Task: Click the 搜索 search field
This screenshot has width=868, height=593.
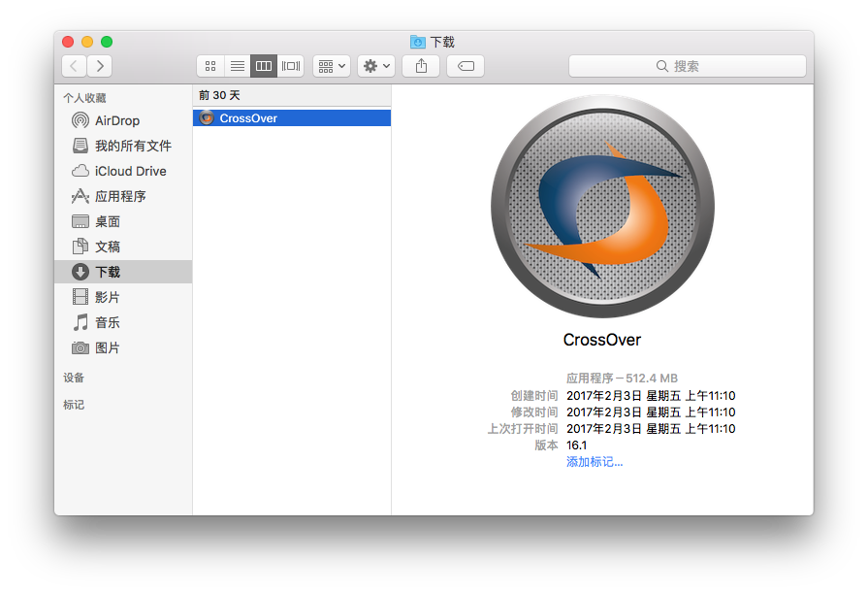Action: click(x=687, y=66)
